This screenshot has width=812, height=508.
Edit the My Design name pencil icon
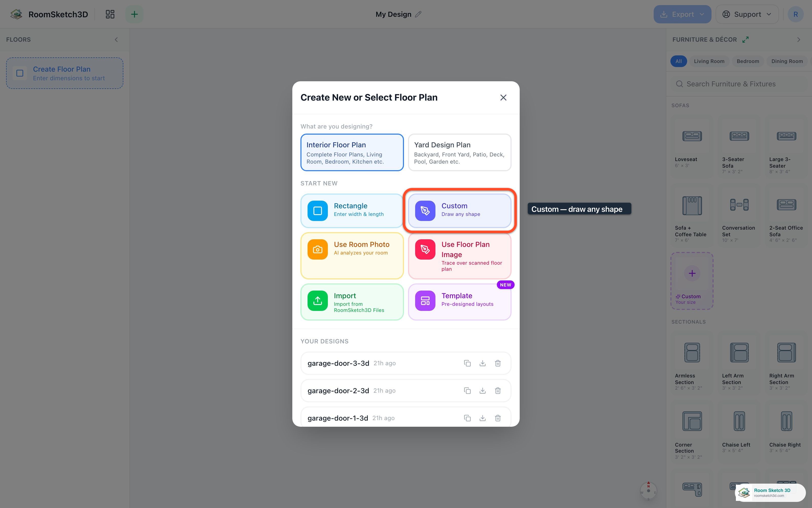tap(418, 14)
